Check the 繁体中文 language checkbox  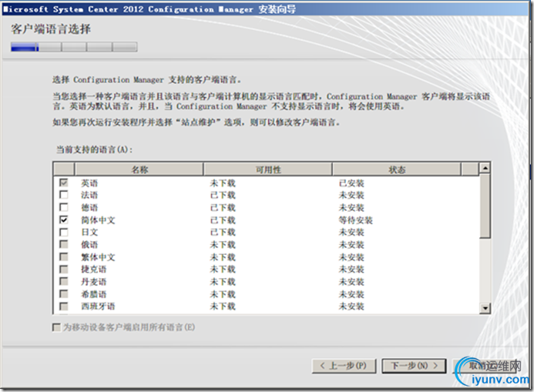coord(64,257)
